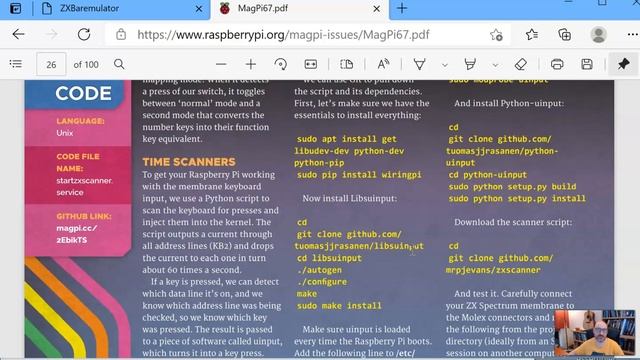Click the 'sudo pip install wiringpi' command
The image size is (640, 360).
pos(359,175)
